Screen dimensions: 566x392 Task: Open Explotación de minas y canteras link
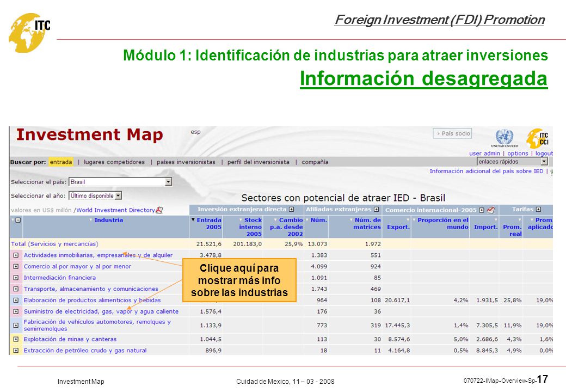(70, 339)
